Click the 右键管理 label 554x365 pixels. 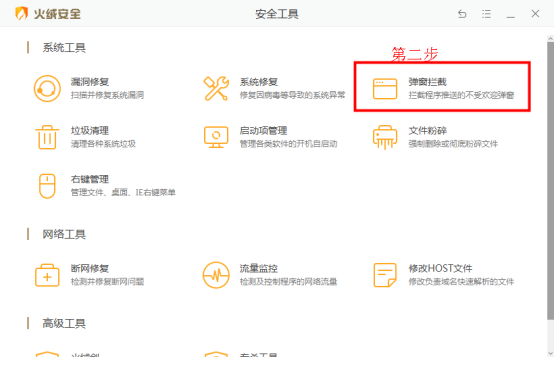point(90,179)
